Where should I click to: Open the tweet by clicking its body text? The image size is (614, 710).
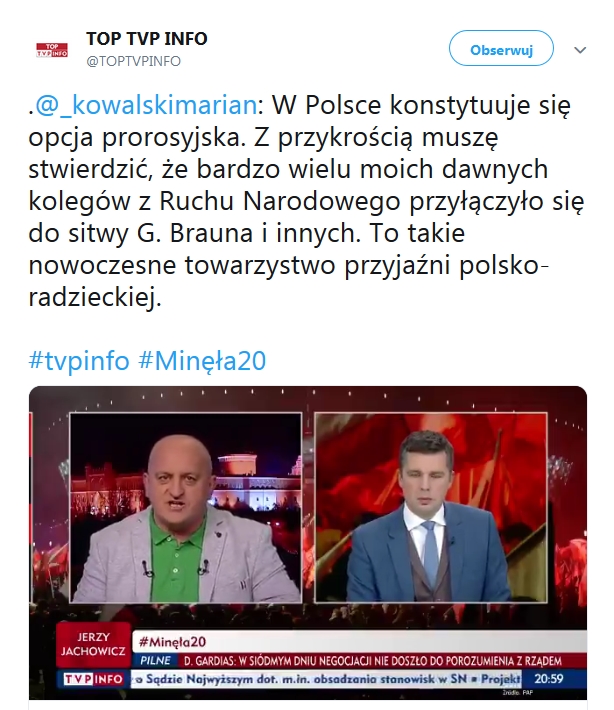(x=306, y=201)
